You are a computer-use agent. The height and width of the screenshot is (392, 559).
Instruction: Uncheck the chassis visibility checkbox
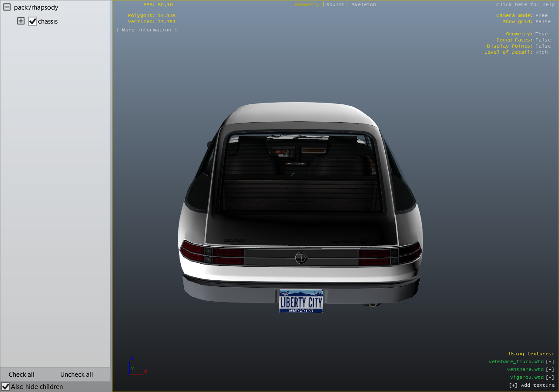pos(32,21)
